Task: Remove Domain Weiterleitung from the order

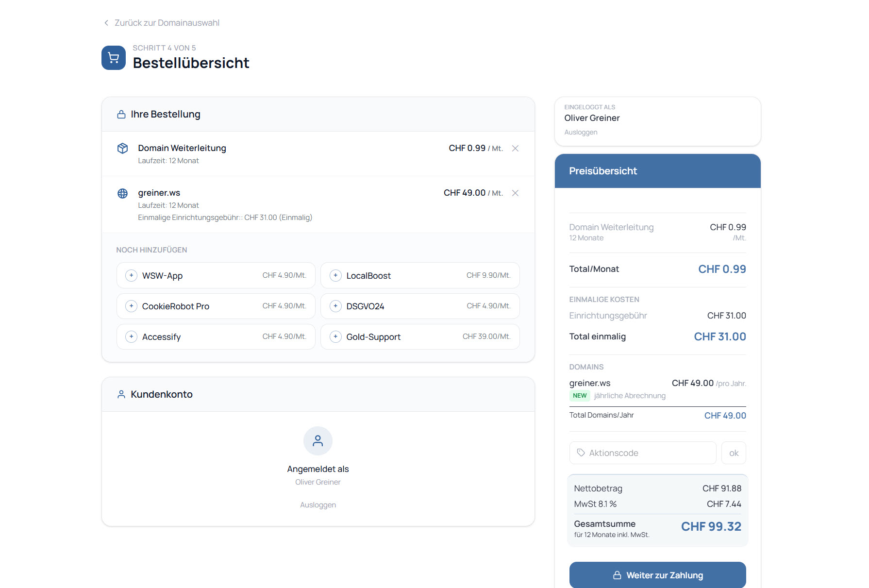Action: click(x=515, y=149)
